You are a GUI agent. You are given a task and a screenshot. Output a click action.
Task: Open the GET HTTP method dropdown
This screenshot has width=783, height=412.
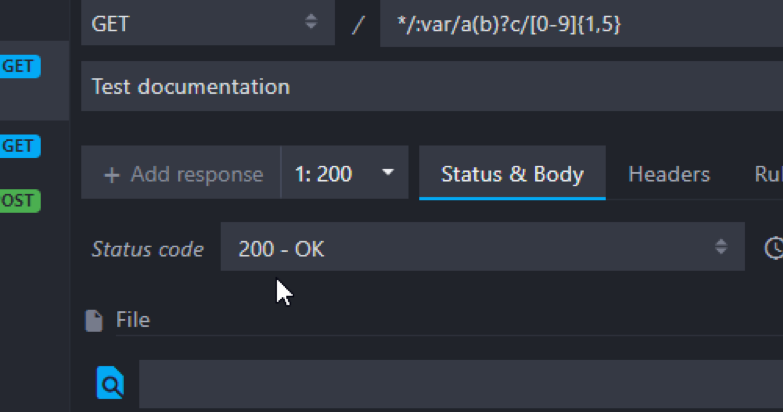point(208,23)
